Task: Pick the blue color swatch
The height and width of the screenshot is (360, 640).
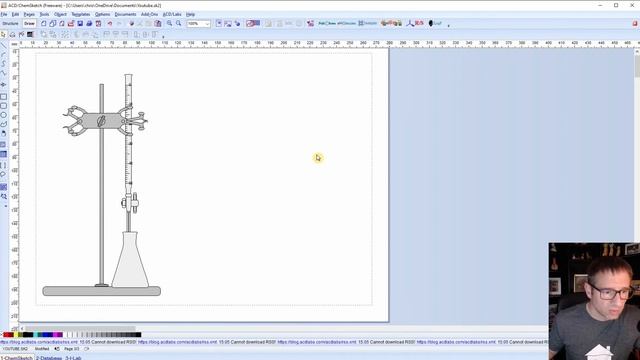Action: coord(46,335)
